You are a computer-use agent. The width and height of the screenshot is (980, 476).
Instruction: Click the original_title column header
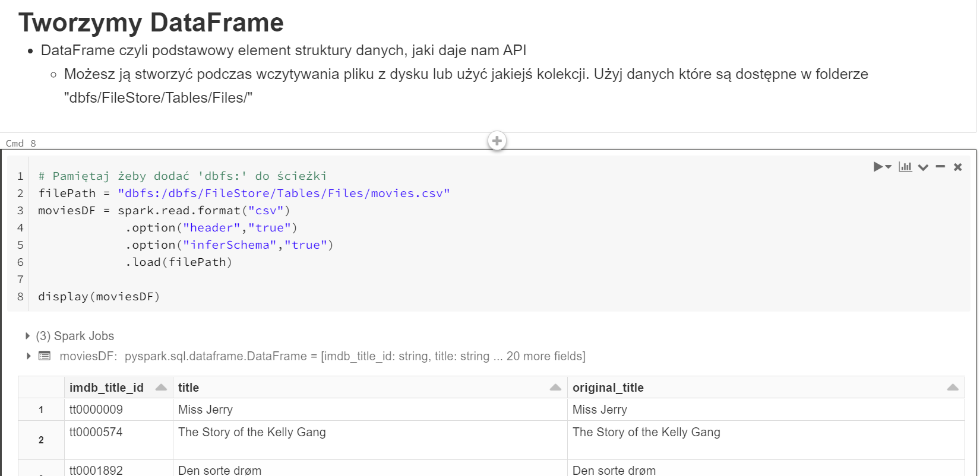[608, 388]
